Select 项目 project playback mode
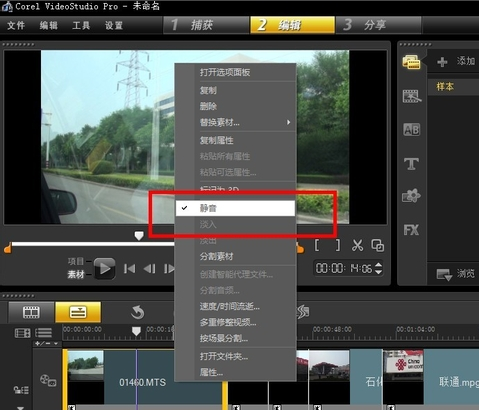479x410 pixels. tap(76, 261)
